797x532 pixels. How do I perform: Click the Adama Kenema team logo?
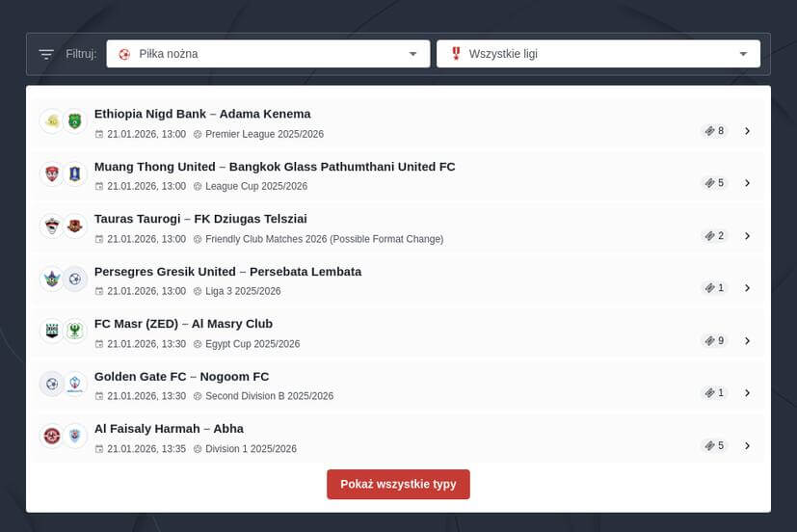pyautogui.click(x=75, y=121)
